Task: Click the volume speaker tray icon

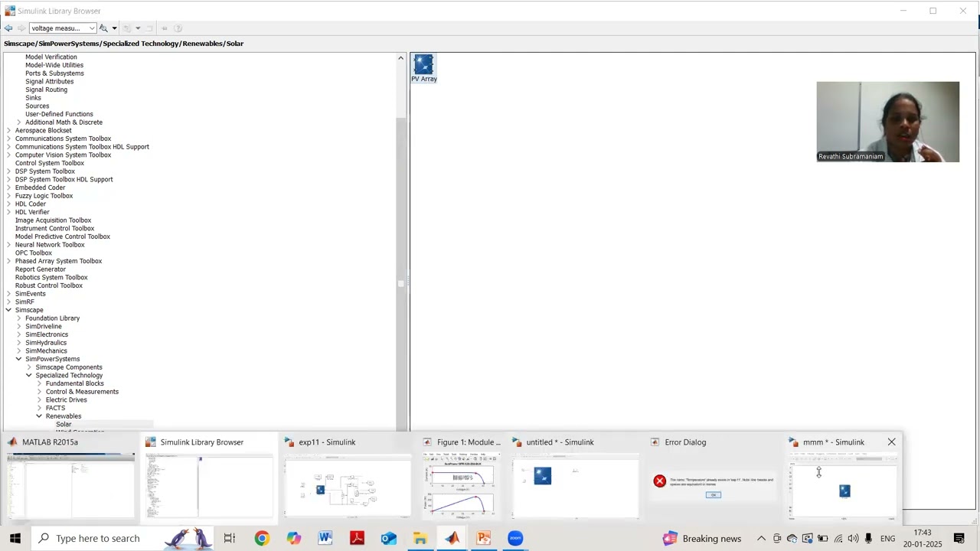Action: pos(853,539)
